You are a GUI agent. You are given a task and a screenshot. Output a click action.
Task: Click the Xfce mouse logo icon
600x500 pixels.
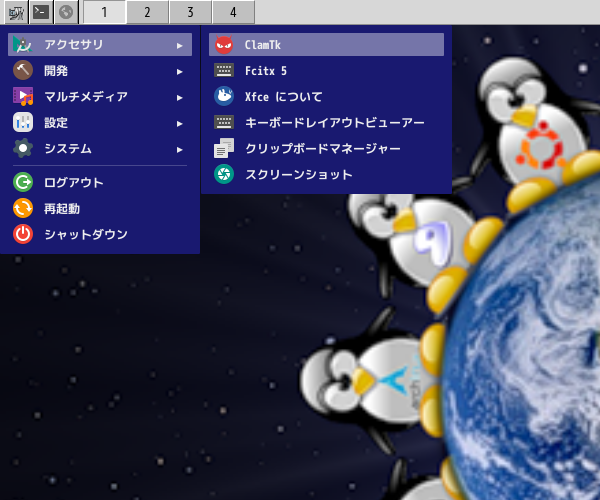[224, 96]
